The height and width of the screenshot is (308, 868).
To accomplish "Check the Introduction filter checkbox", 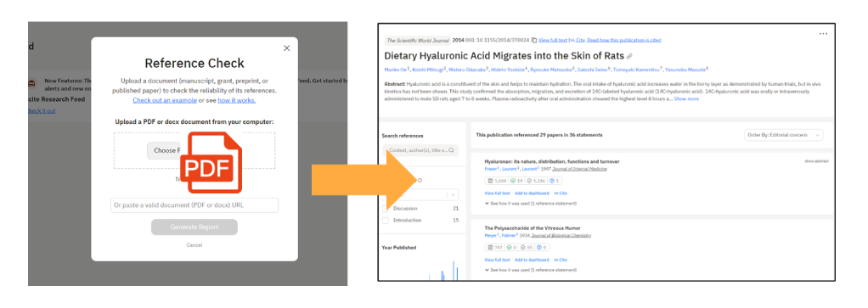I will [386, 221].
